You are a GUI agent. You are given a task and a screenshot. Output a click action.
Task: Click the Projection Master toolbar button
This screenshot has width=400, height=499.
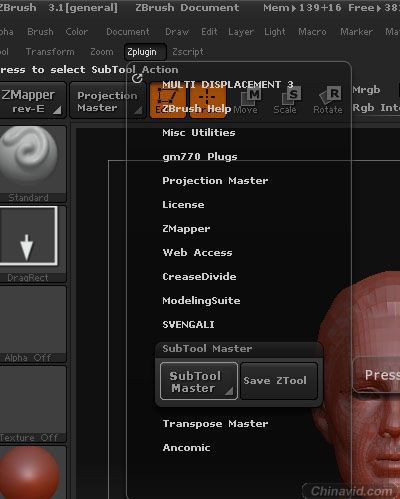107,101
